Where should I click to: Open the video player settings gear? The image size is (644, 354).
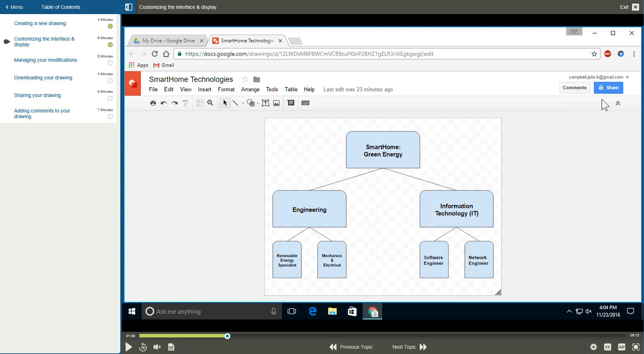point(594,347)
